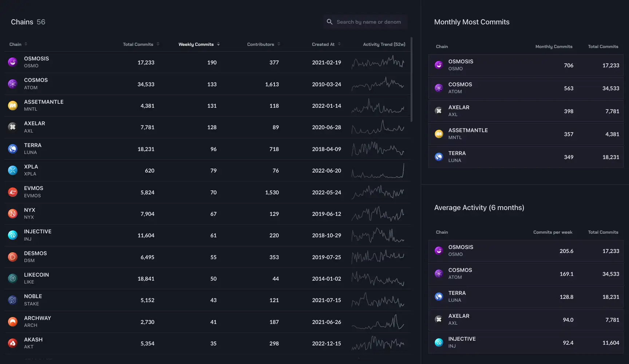
Task: Click the AssetMantle yellow logo icon
Action: [x=13, y=106]
